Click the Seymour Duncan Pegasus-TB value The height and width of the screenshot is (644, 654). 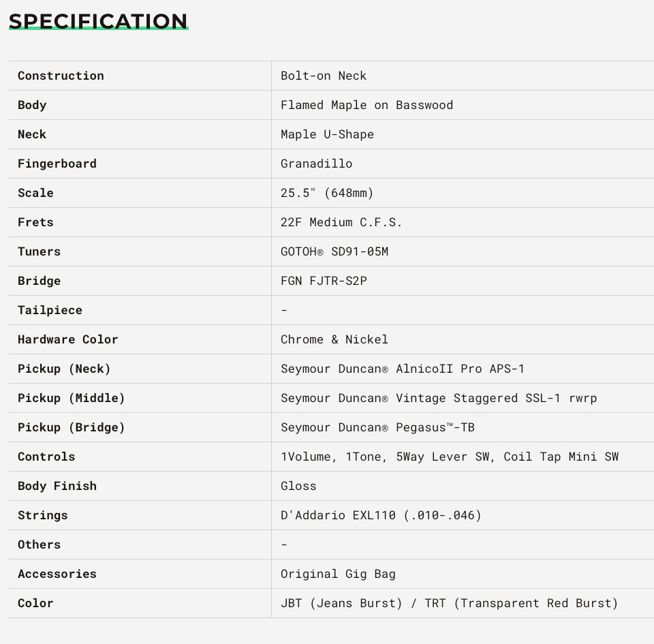pyautogui.click(x=377, y=427)
